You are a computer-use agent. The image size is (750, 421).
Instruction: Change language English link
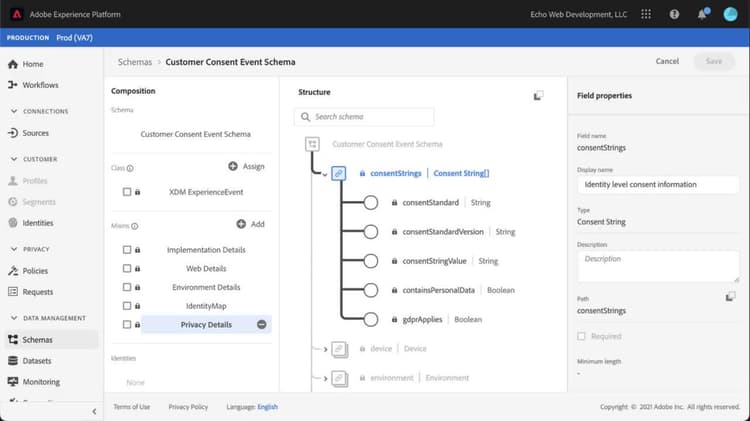point(267,407)
